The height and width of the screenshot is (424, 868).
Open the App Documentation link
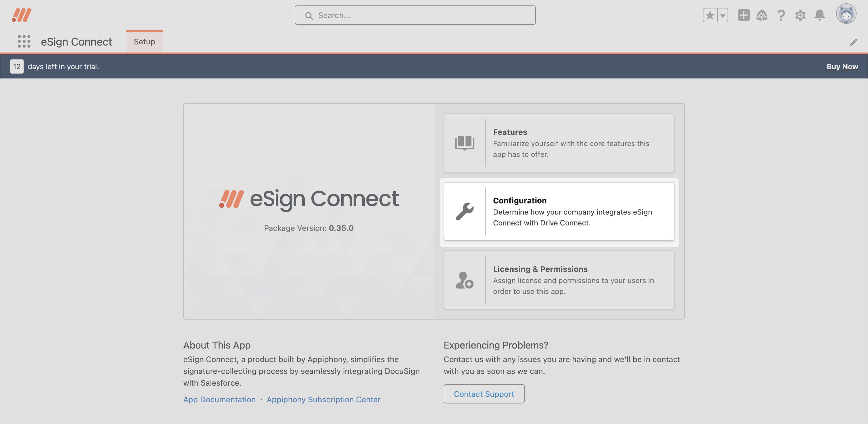coord(219,399)
